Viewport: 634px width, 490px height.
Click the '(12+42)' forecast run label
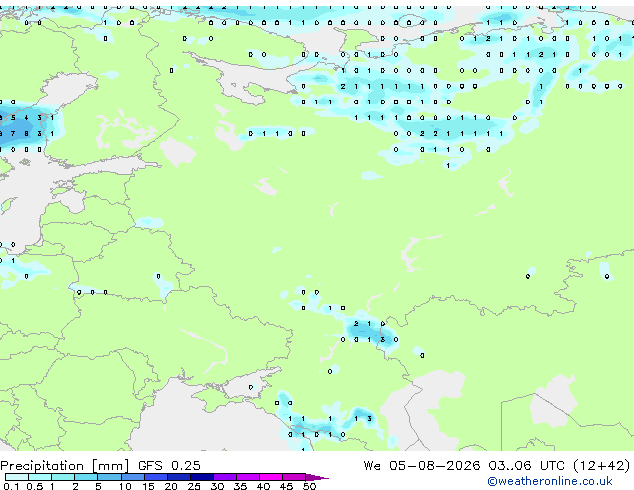coord(602,466)
